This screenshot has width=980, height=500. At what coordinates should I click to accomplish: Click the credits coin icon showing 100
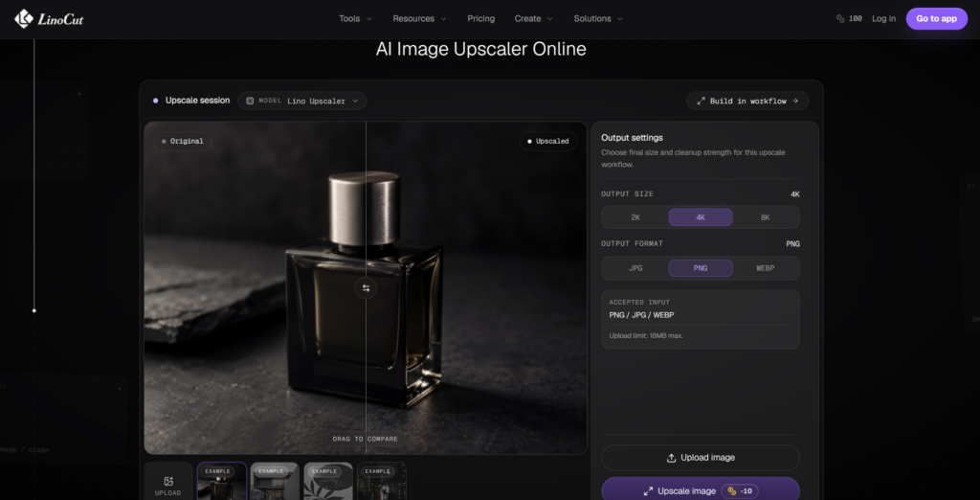click(840, 19)
